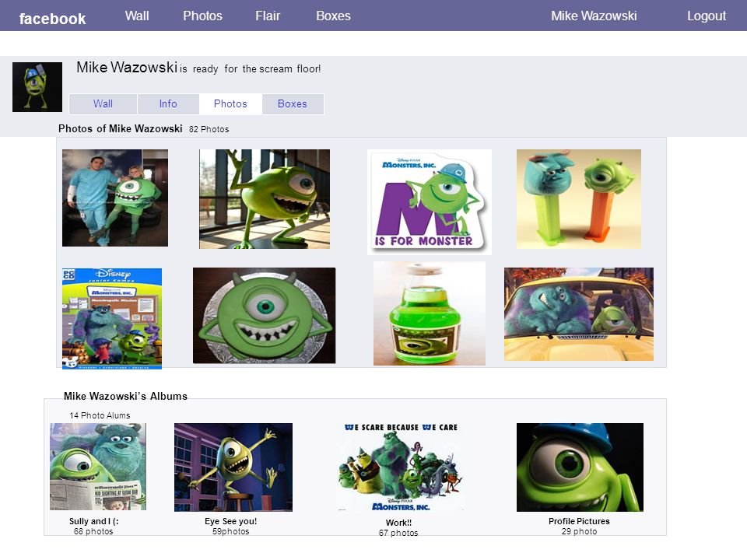Switch to the profile Info tab

coord(168,103)
